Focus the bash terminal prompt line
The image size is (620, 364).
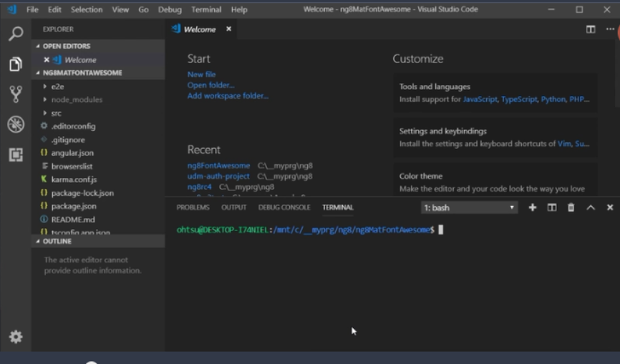coord(310,230)
